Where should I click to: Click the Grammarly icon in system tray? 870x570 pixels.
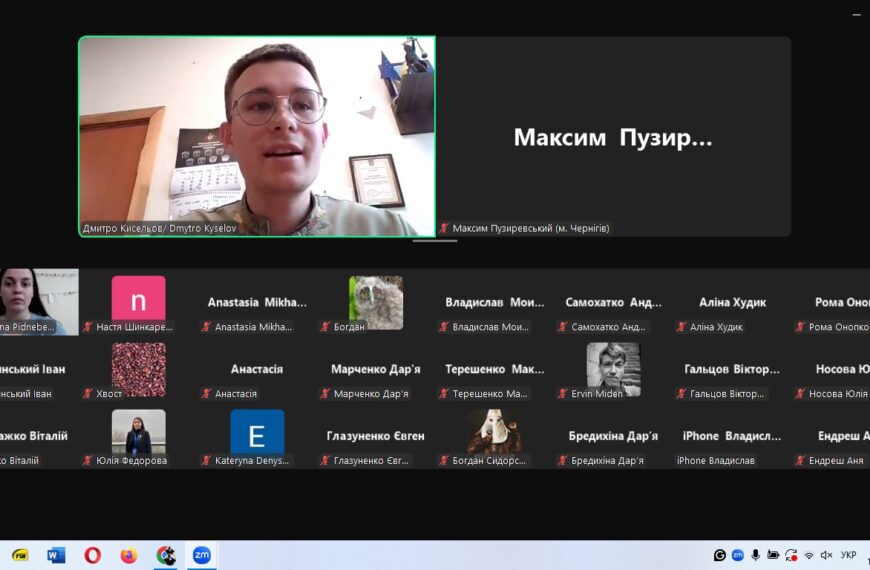[720, 555]
